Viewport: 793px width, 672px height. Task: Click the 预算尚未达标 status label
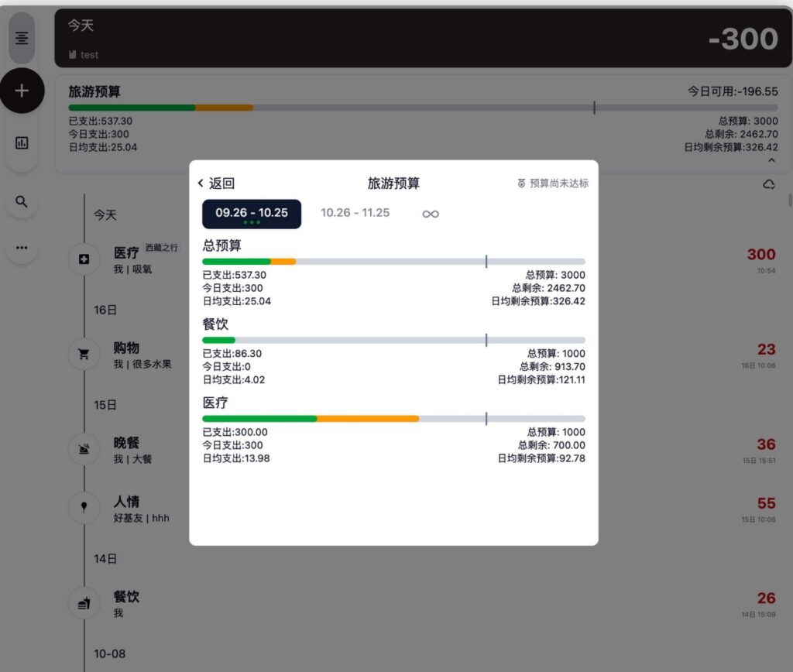(x=559, y=183)
